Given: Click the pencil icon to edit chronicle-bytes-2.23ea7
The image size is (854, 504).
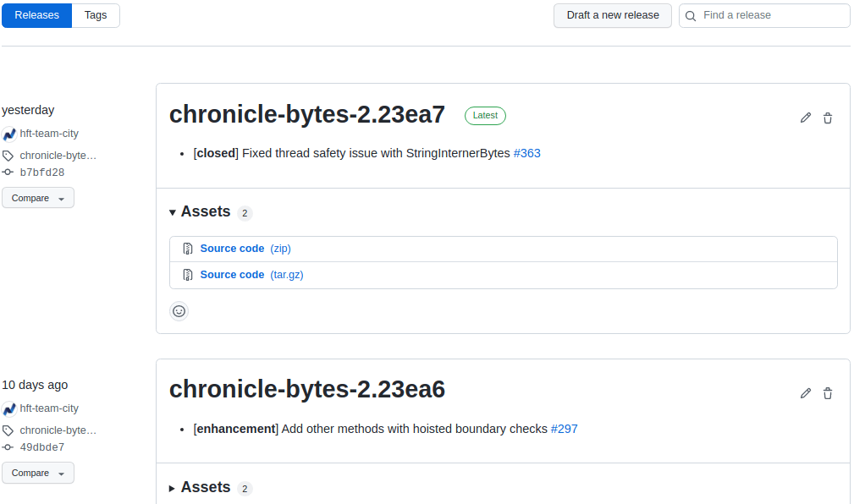Looking at the screenshot, I should 805,118.
